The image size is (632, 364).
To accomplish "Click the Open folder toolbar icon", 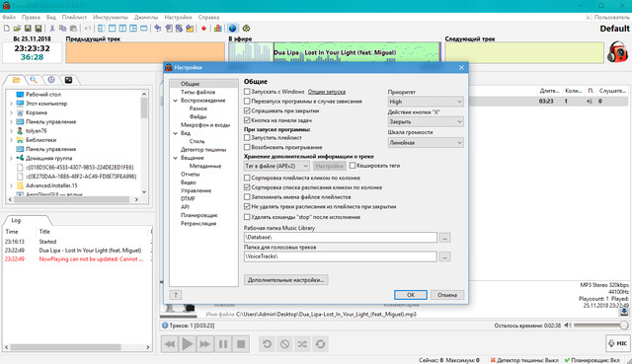I will coord(17,29).
